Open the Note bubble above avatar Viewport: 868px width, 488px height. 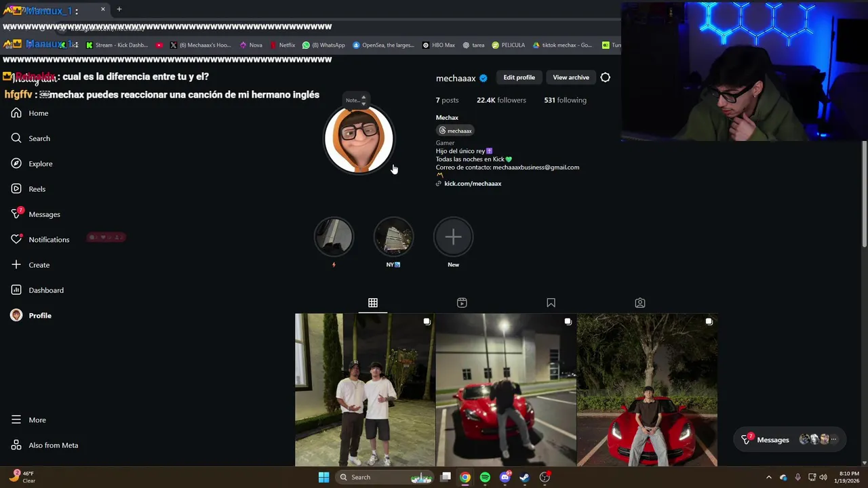point(355,100)
